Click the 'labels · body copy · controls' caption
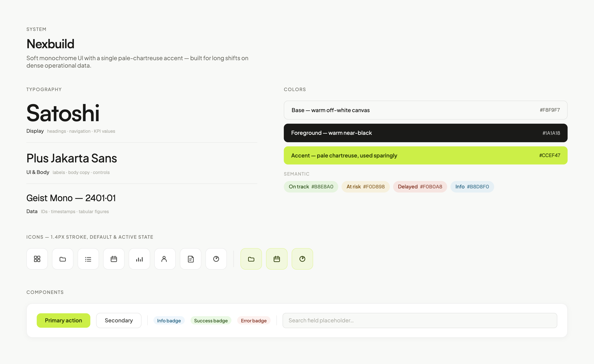This screenshot has width=594, height=364. [x=81, y=173]
